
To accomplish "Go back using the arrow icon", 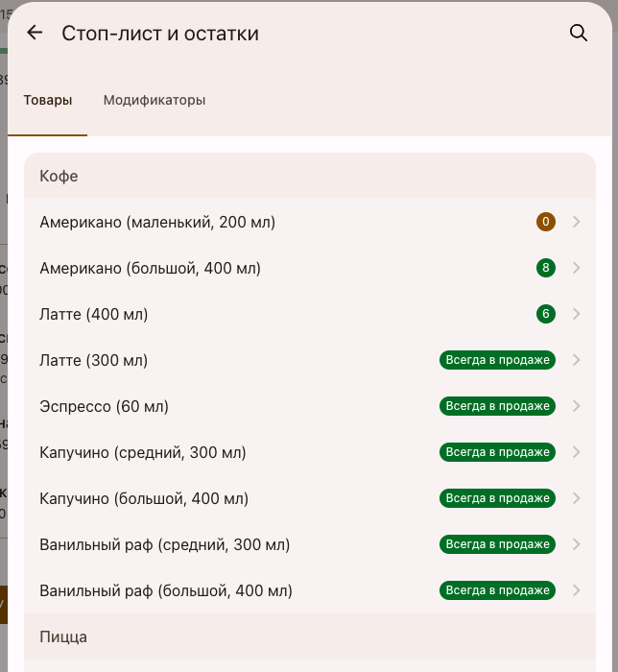I will 35,33.
